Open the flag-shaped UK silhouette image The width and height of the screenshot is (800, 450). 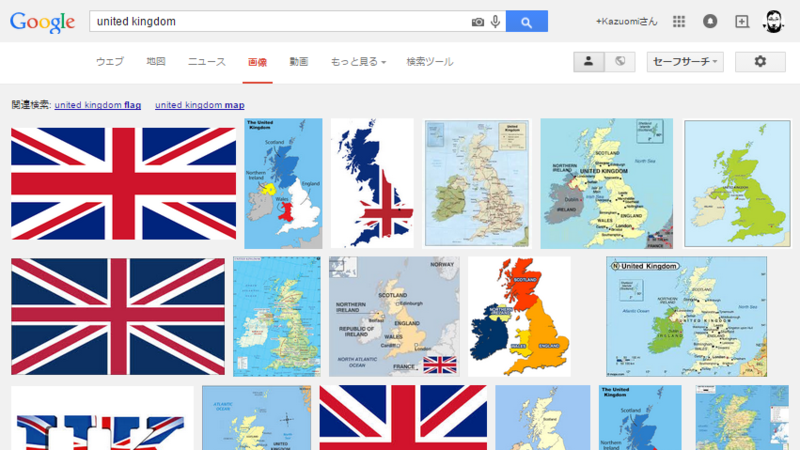[x=372, y=184]
